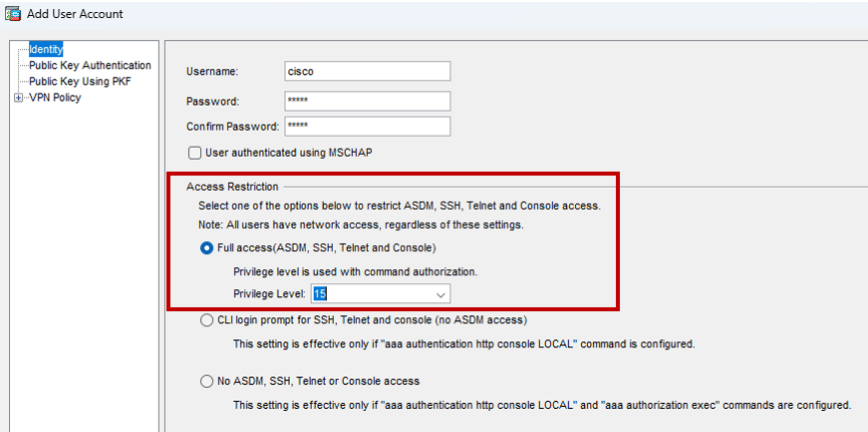Expand the VPN Policy tree node
868x432 pixels.
click(x=18, y=98)
